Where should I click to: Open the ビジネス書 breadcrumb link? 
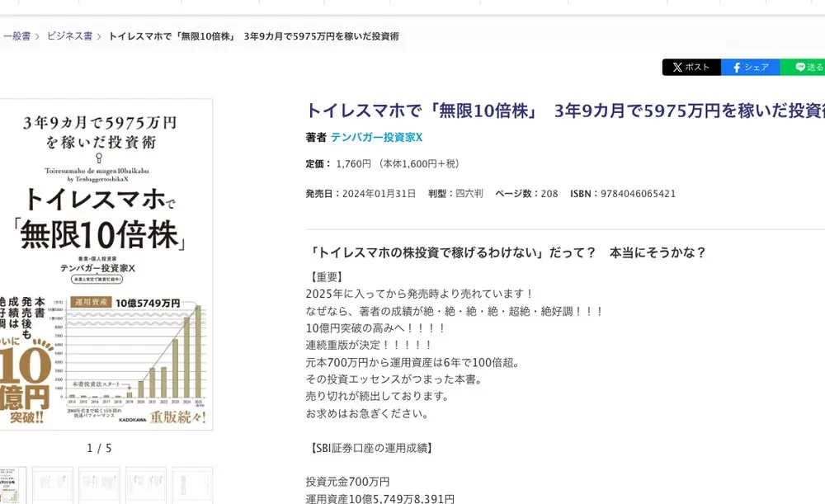tap(69, 36)
